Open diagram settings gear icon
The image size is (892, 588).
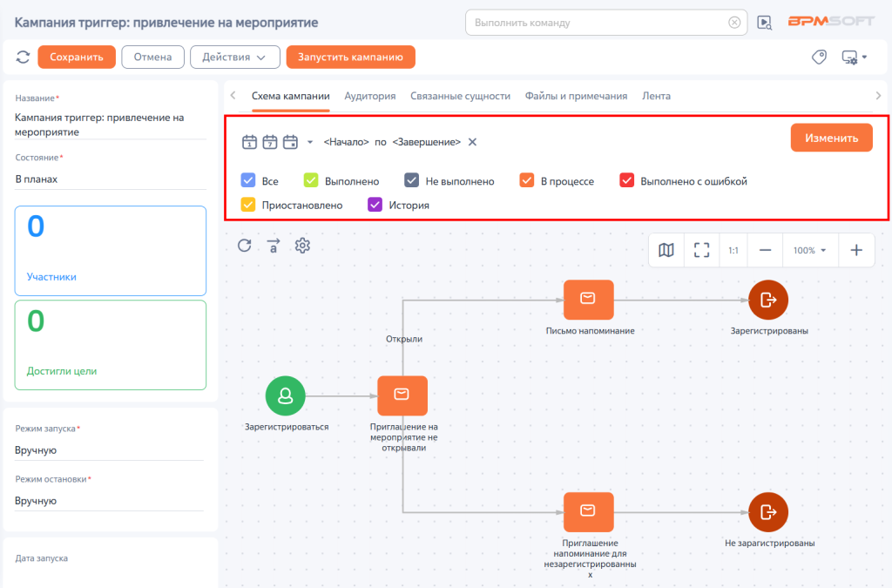302,246
